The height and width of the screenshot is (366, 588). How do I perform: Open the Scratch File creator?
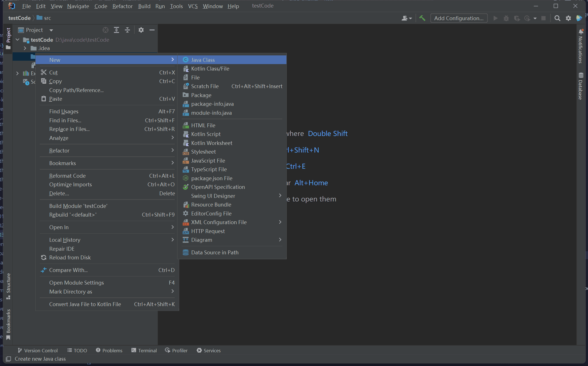click(205, 86)
